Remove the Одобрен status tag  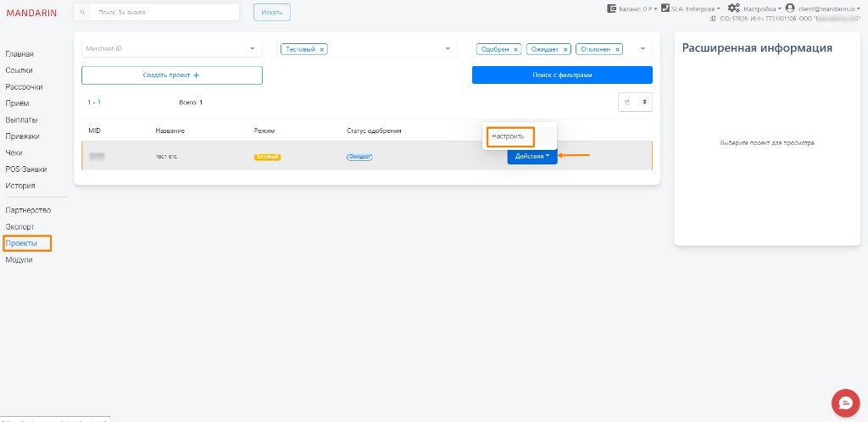click(515, 49)
